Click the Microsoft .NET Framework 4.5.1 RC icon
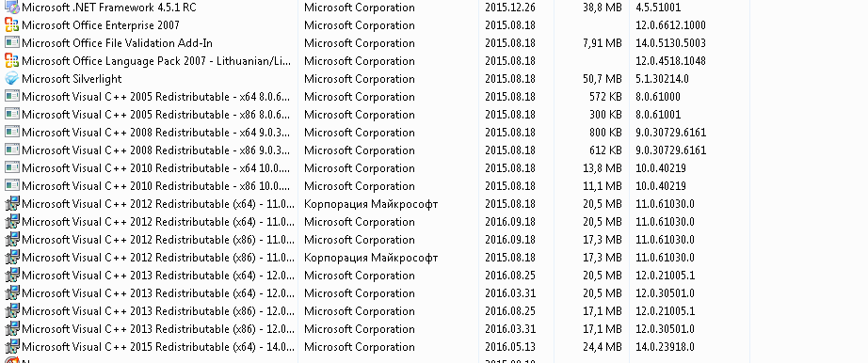Image resolution: width=868 pixels, height=363 pixels. [11, 8]
